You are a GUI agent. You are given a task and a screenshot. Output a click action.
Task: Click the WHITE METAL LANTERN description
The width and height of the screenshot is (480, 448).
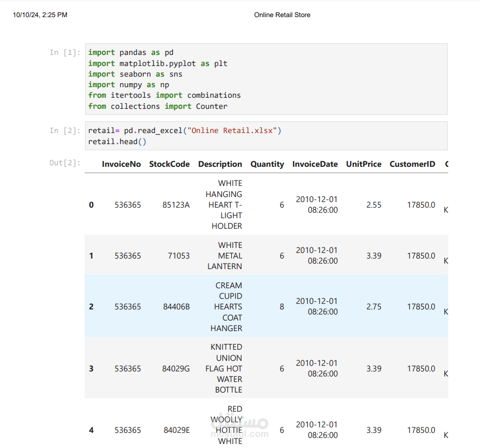(x=225, y=255)
